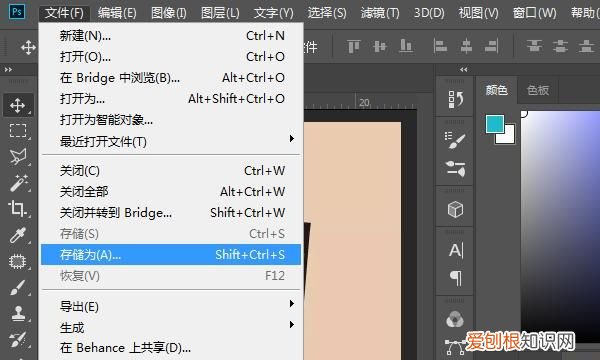Open the 视图(V) menu
The height and width of the screenshot is (360, 600).
[x=478, y=13]
